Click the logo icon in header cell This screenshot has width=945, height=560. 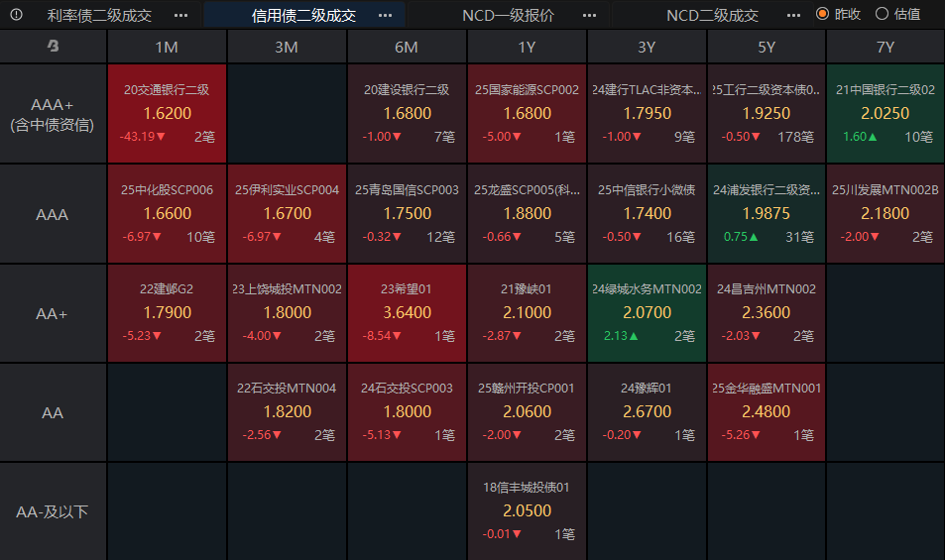pos(53,46)
